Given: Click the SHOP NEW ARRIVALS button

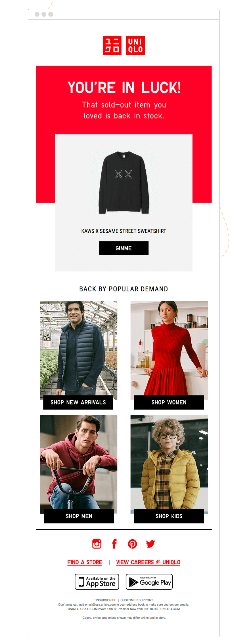Looking at the screenshot, I should click(78, 402).
